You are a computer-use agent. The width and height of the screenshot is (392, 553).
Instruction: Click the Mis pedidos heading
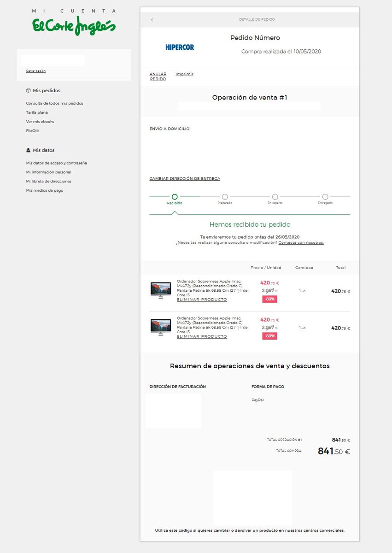(x=47, y=91)
